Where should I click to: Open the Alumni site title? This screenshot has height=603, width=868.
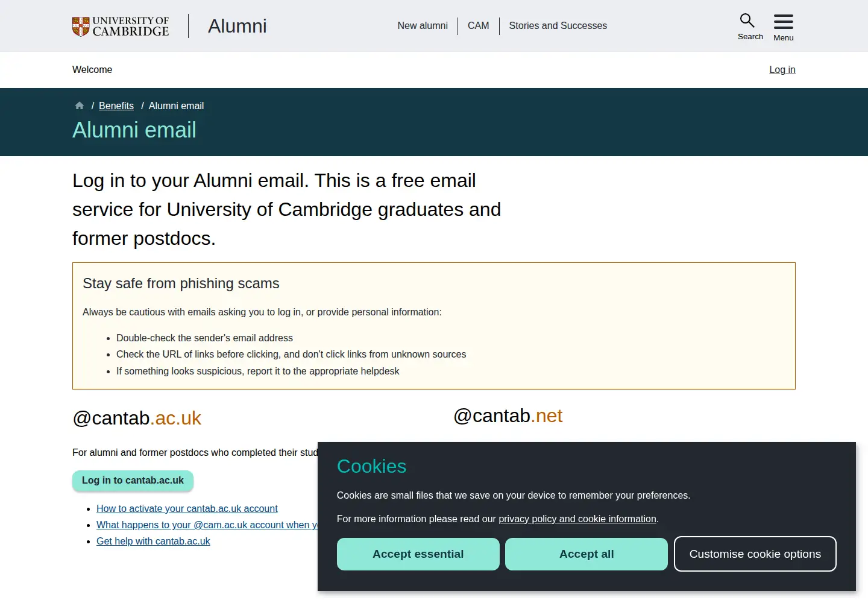click(237, 26)
